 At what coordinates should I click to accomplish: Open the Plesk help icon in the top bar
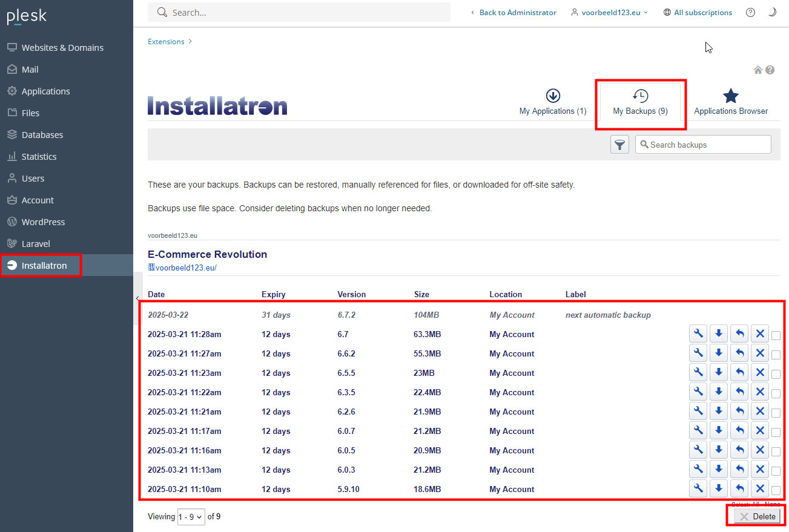(x=750, y=12)
